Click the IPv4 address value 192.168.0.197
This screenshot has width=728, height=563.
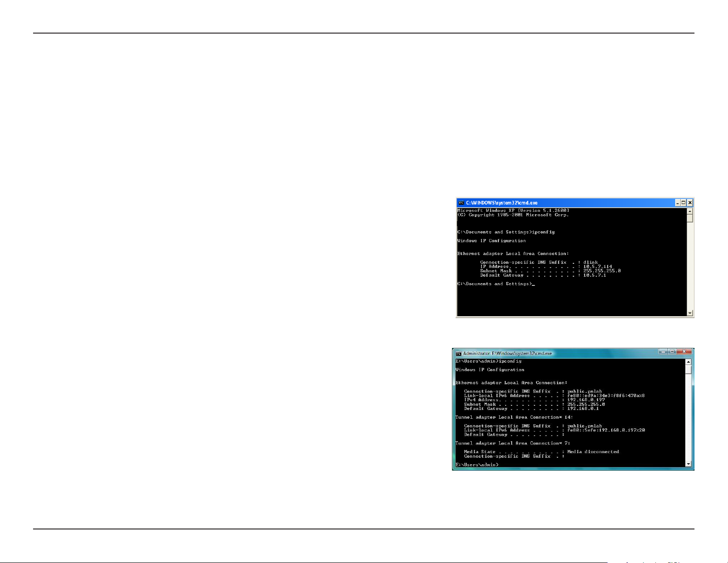pyautogui.click(x=586, y=400)
